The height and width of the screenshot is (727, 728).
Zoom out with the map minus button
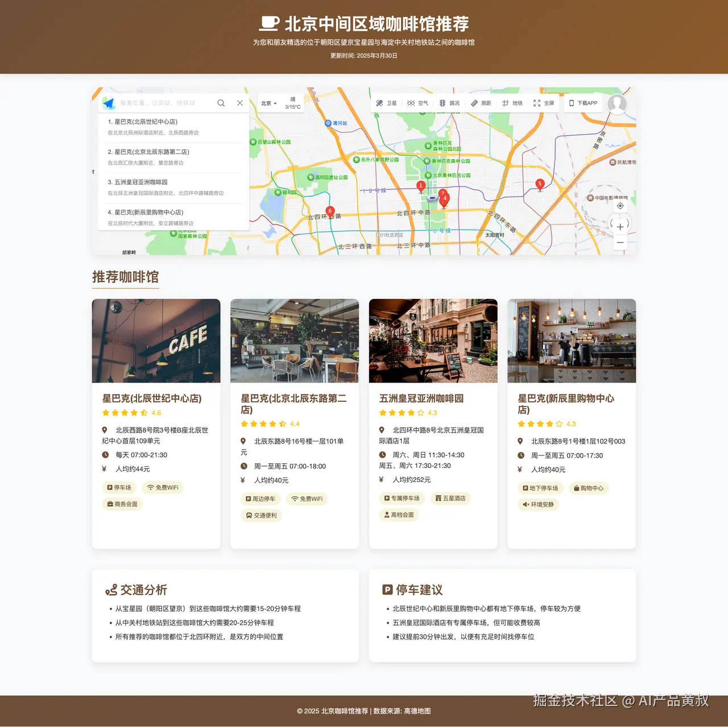[621, 243]
